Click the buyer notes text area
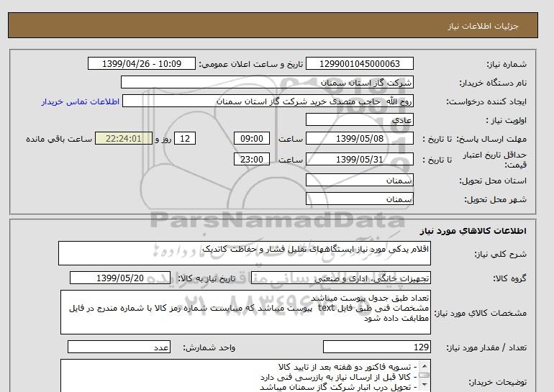Image resolution: width=554 pixels, height=392 pixels. (245, 375)
